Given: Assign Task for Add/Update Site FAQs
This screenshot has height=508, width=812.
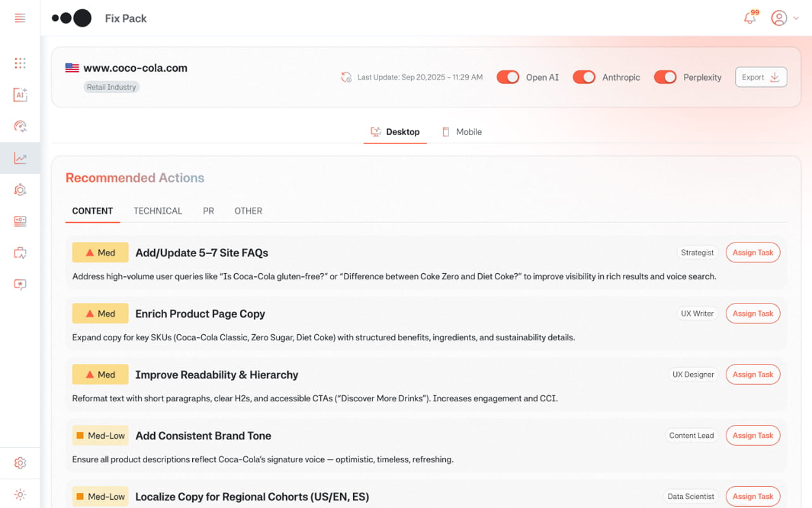Looking at the screenshot, I should click(753, 253).
